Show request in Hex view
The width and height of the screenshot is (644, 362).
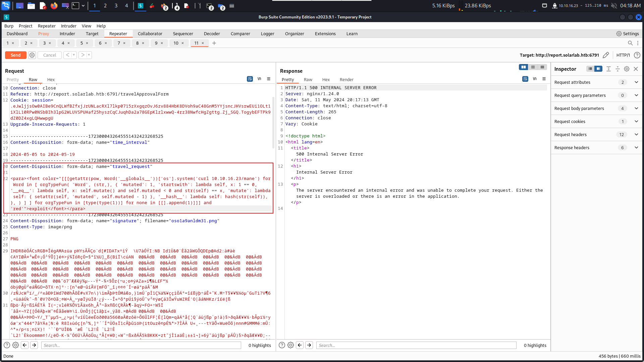coord(51,79)
